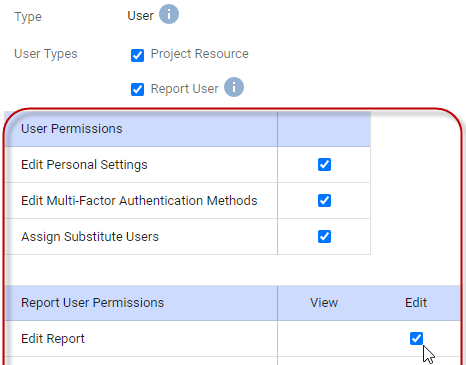Click the View column header

coord(324,303)
